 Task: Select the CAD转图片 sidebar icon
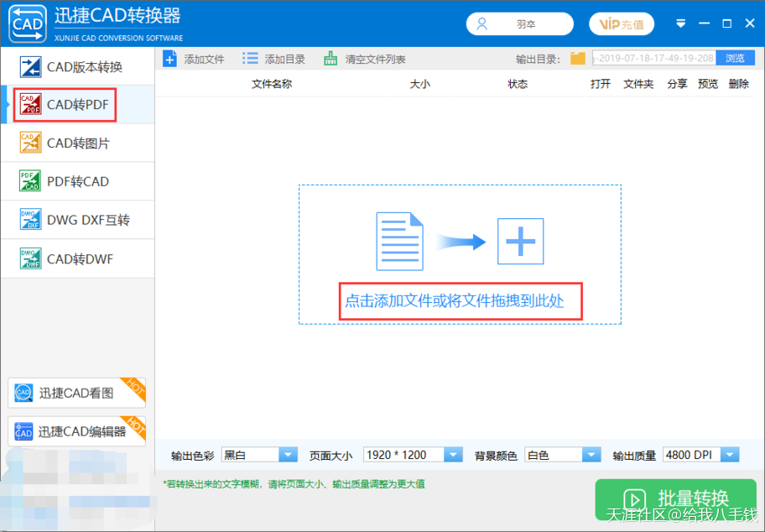(x=30, y=143)
